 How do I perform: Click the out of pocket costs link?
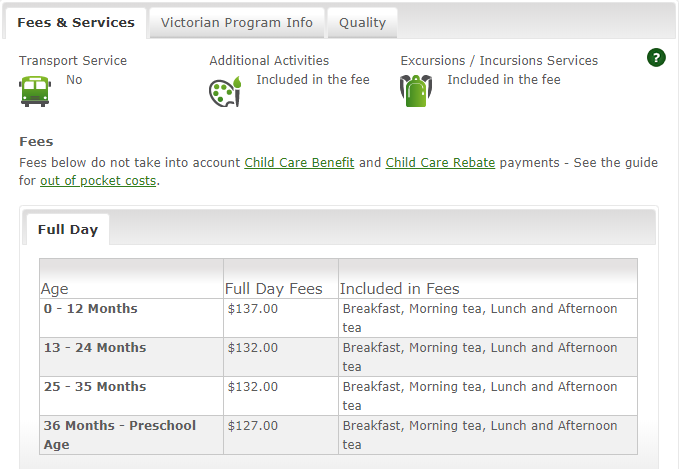(x=98, y=181)
